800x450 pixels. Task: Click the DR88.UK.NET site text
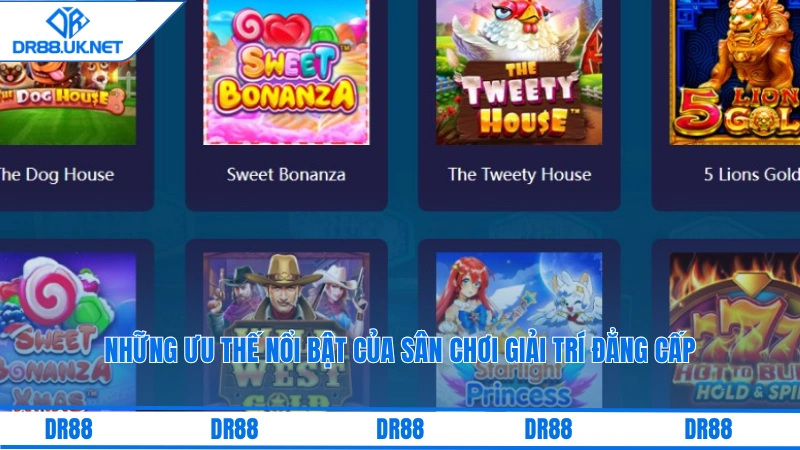point(68,47)
